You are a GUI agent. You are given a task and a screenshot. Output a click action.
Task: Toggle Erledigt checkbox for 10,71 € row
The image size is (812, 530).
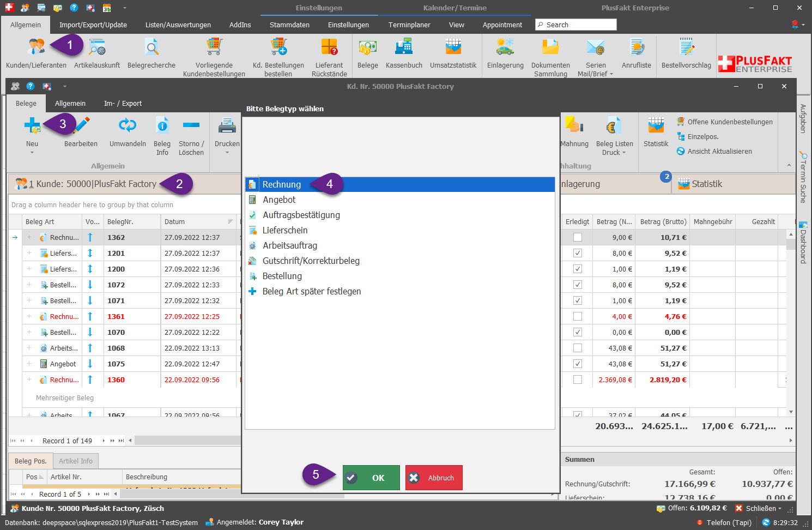click(578, 237)
